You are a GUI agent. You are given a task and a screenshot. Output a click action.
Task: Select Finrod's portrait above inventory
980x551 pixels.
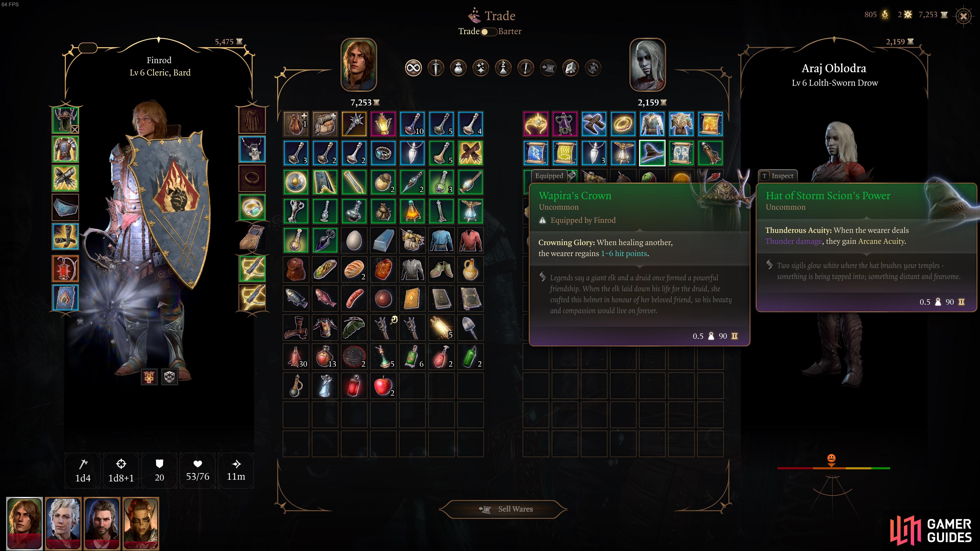point(358,65)
